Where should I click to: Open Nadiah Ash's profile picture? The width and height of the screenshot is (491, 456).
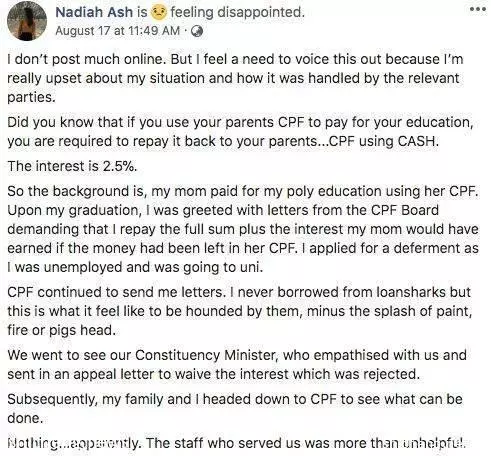27,21
